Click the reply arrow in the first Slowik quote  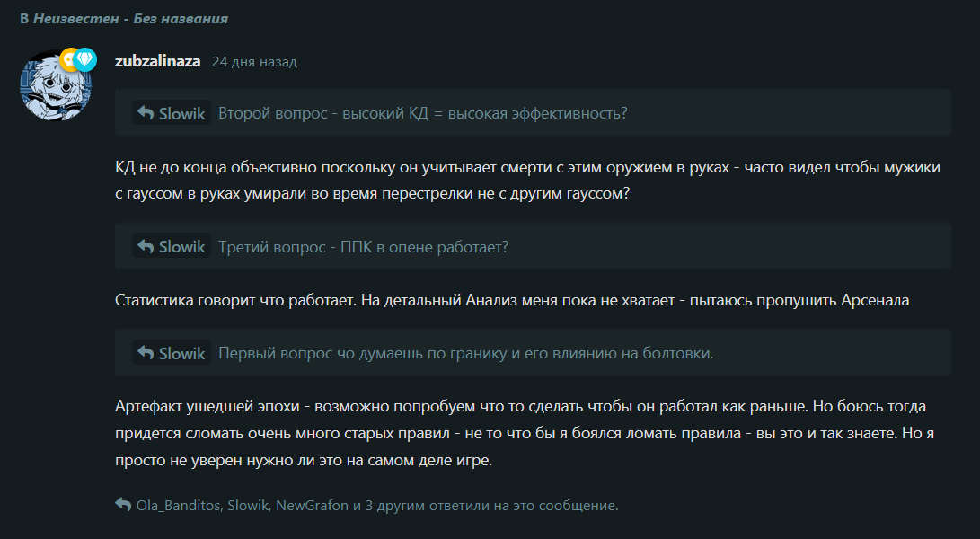pos(146,112)
